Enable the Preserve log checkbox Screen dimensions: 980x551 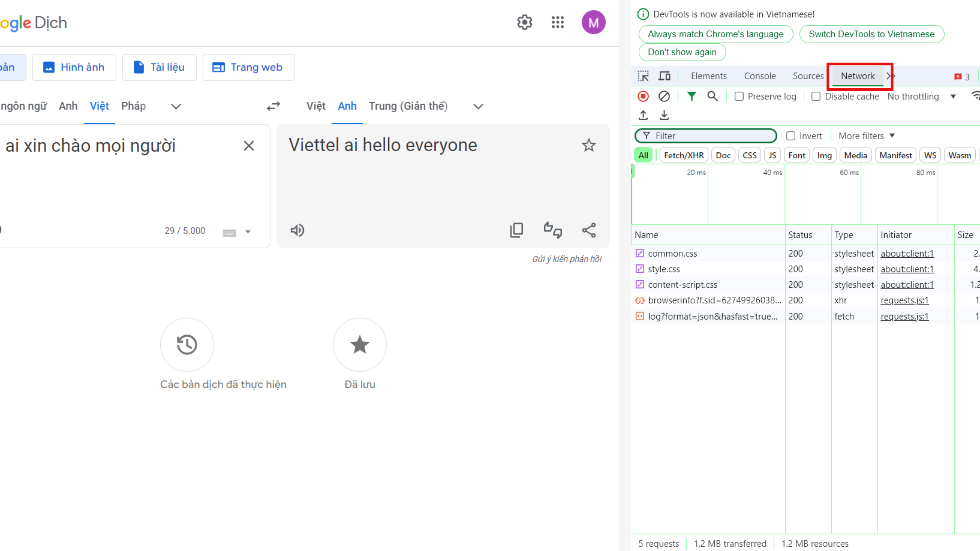pos(739,97)
